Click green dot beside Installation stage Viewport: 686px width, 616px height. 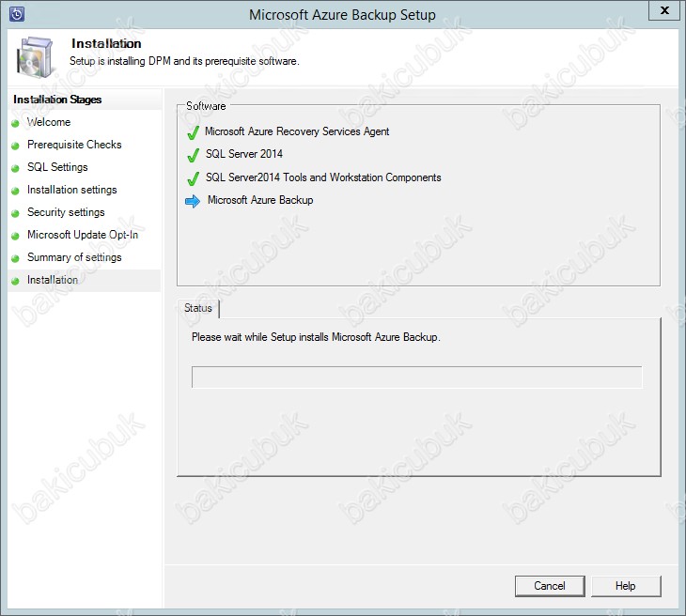coord(15,281)
